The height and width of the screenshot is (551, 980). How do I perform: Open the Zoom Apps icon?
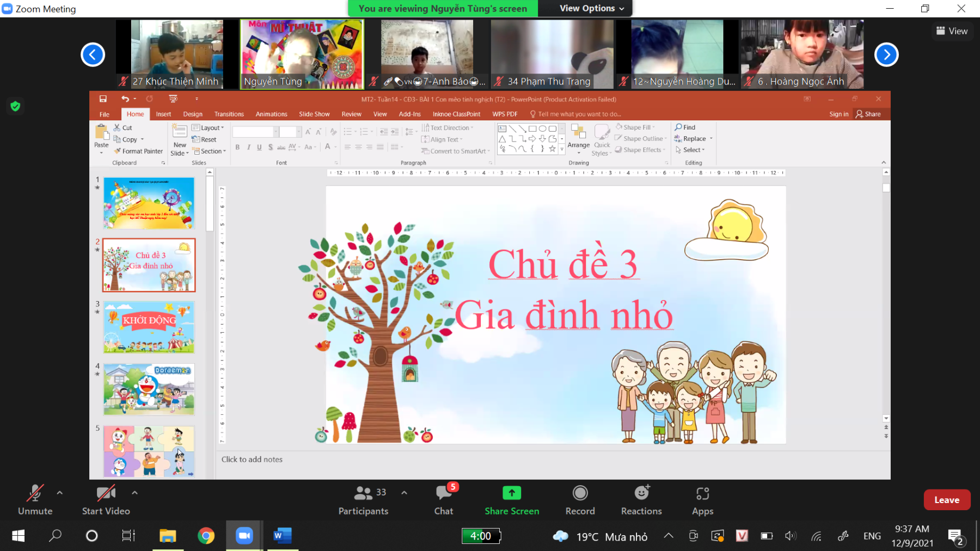click(x=702, y=493)
